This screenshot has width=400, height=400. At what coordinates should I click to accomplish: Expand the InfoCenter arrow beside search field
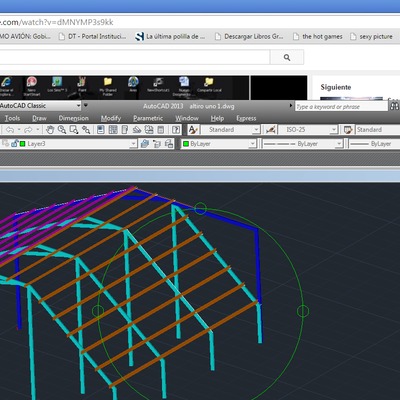pyautogui.click(x=291, y=106)
